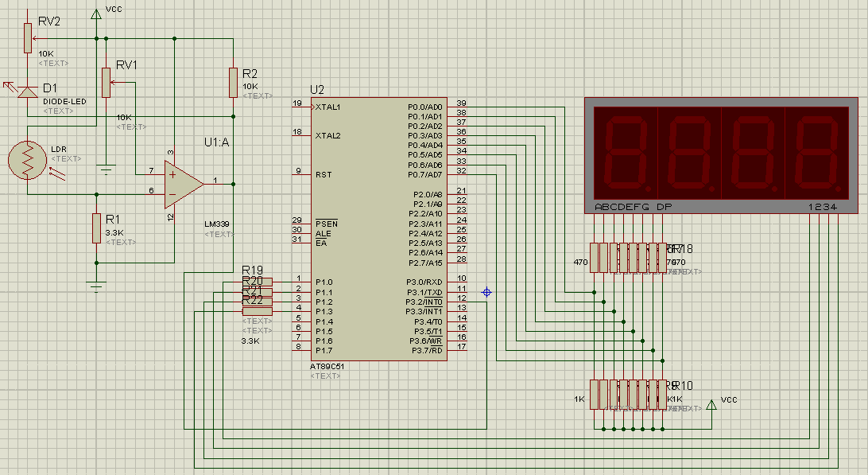The width and height of the screenshot is (868, 475).
Task: Click the 1K value left of resistor bank
Action: point(579,399)
